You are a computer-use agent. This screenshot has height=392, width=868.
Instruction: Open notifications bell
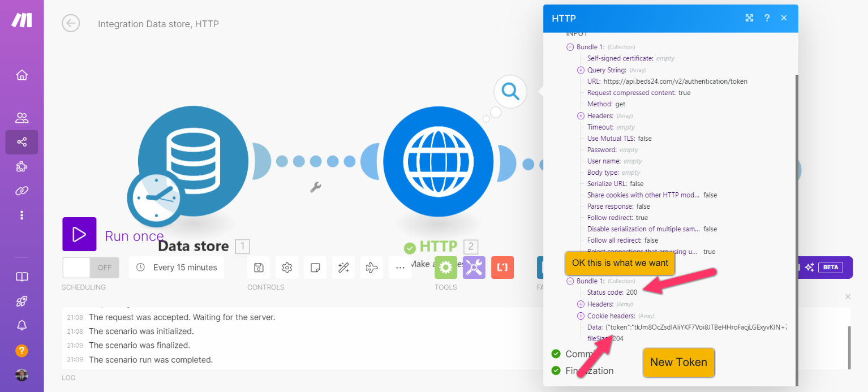22,325
